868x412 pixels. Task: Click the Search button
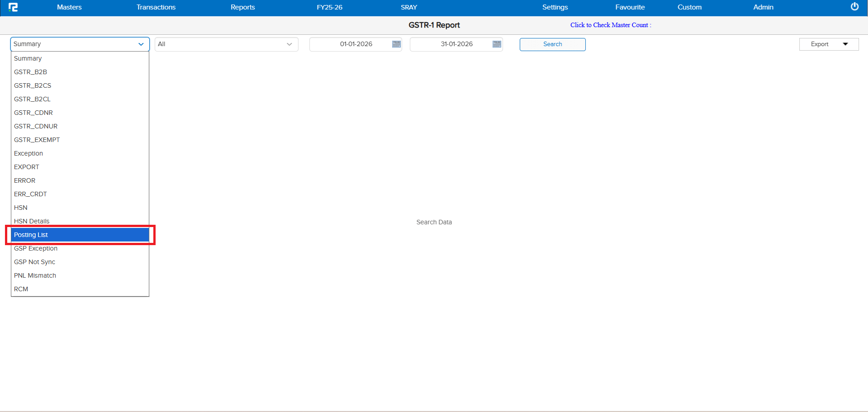pyautogui.click(x=552, y=44)
